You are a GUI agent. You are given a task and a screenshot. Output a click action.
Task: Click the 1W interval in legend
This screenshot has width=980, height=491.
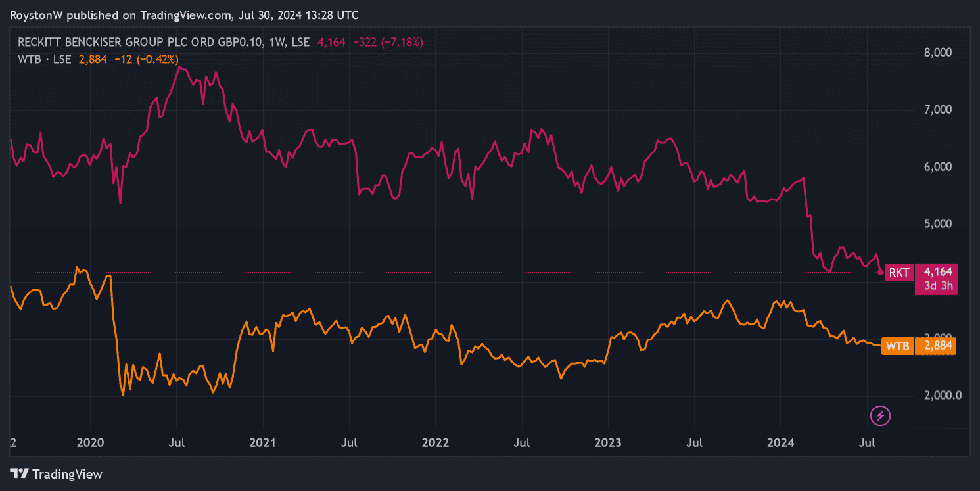tap(278, 42)
